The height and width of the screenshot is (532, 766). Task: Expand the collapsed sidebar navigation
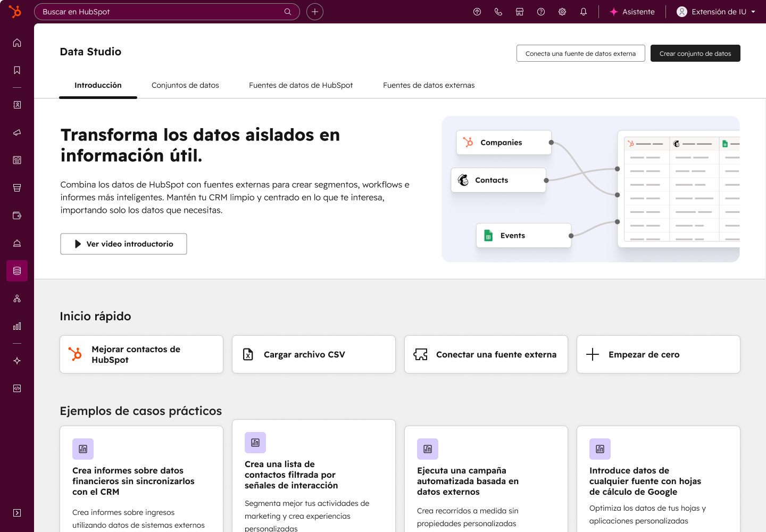(17, 513)
